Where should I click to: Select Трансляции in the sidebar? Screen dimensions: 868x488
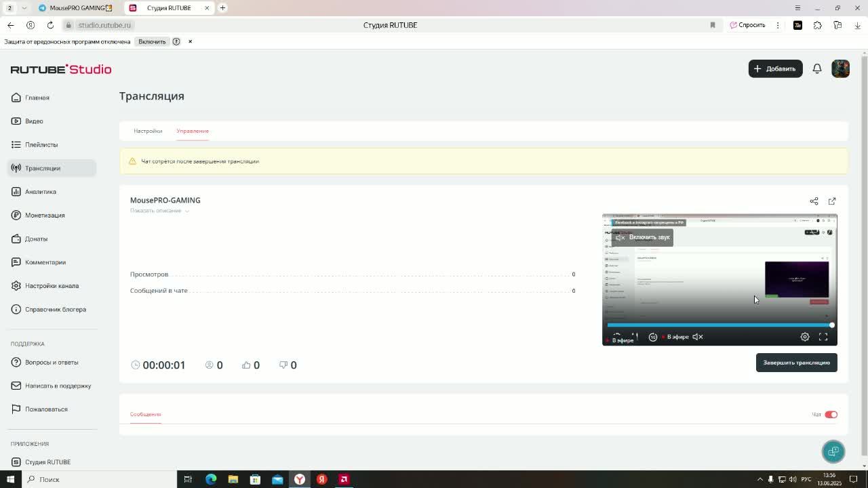tap(52, 168)
